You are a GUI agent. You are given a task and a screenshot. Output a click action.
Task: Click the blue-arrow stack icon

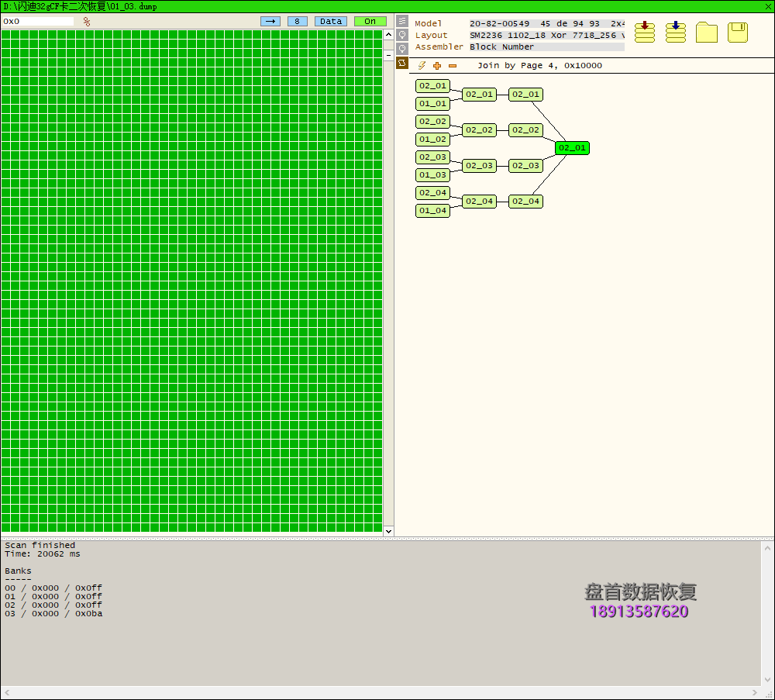pyautogui.click(x=676, y=32)
